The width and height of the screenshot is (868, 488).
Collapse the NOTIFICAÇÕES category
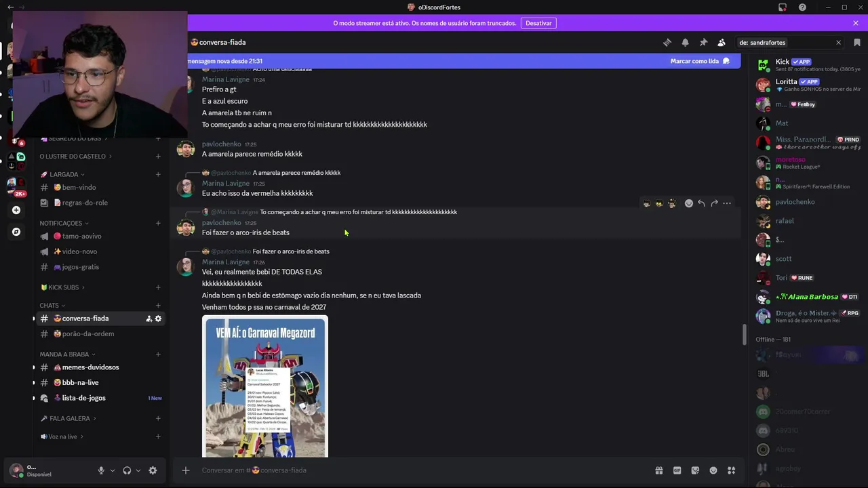click(x=64, y=223)
